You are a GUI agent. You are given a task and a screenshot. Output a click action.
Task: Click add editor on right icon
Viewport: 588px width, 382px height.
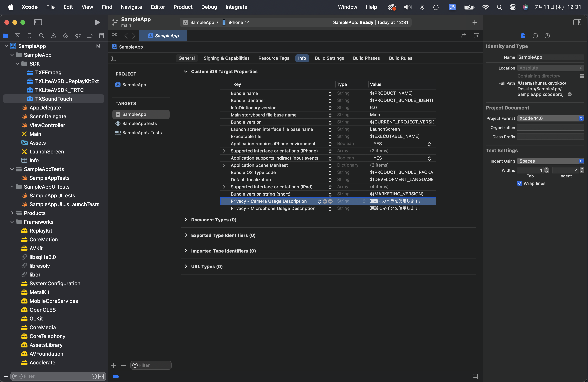coord(476,36)
